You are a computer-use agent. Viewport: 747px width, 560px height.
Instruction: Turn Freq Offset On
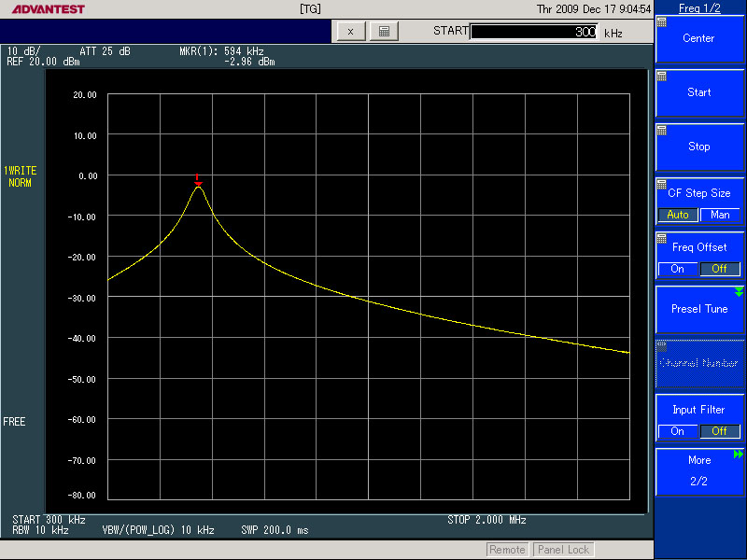tap(678, 269)
